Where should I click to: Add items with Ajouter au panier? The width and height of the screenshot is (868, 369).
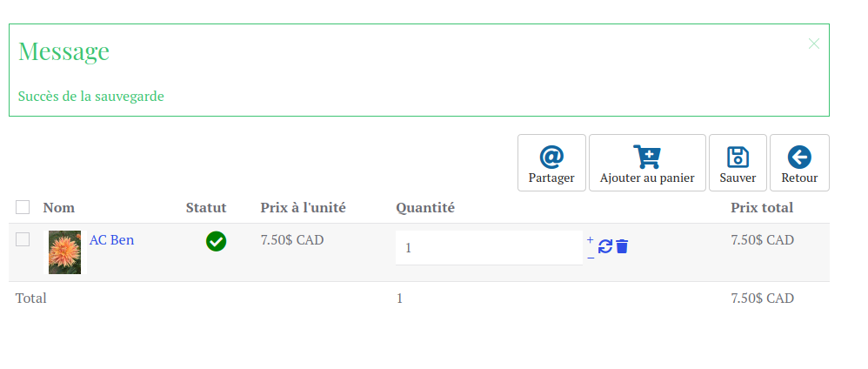pyautogui.click(x=647, y=163)
